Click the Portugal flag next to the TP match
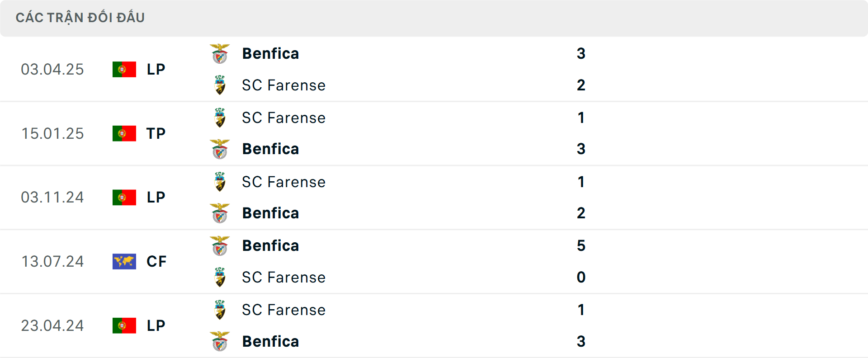Viewport: 868px width, 358px height. (124, 133)
